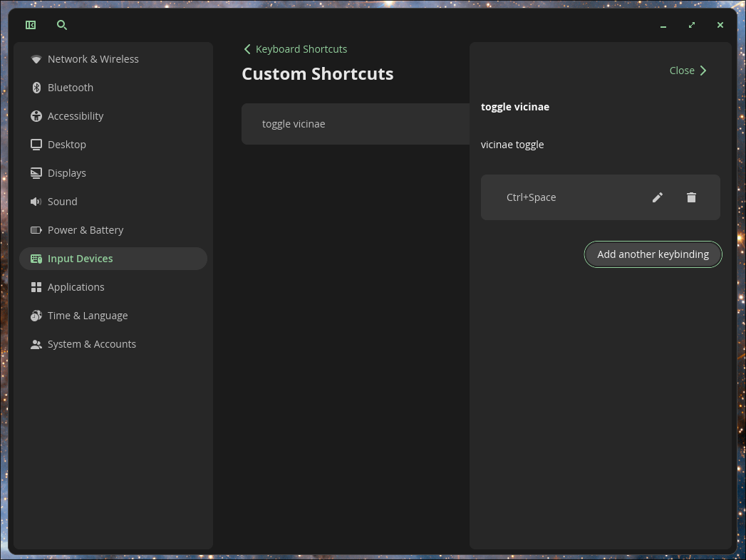746x560 pixels.
Task: Go back via the Keyboard Shortcuts link
Action: pos(301,48)
